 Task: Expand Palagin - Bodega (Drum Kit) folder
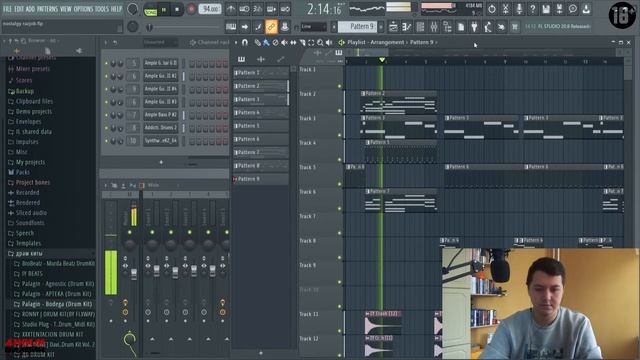point(53,304)
